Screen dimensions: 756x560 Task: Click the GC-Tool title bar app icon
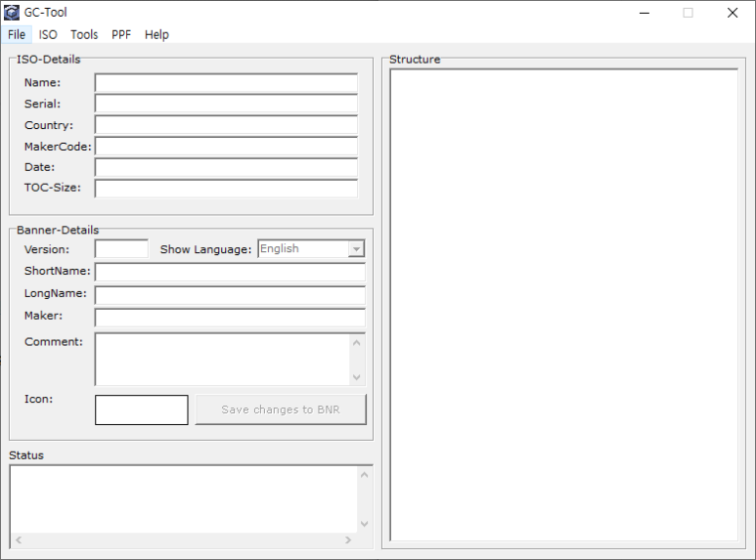click(x=11, y=13)
